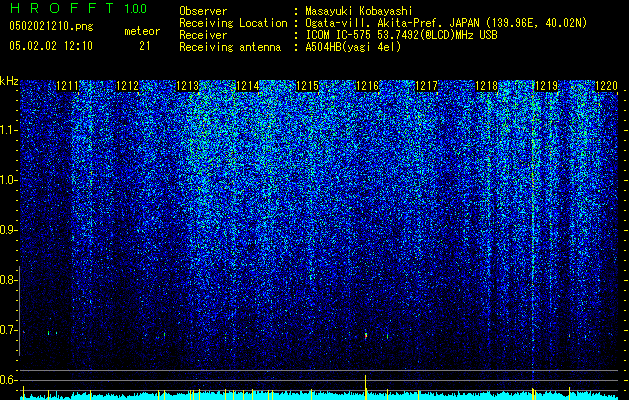Viewport: 629px width, 400px height.
Task: Click the A504HB(yagi 4el) antenna text
Action: pos(353,47)
